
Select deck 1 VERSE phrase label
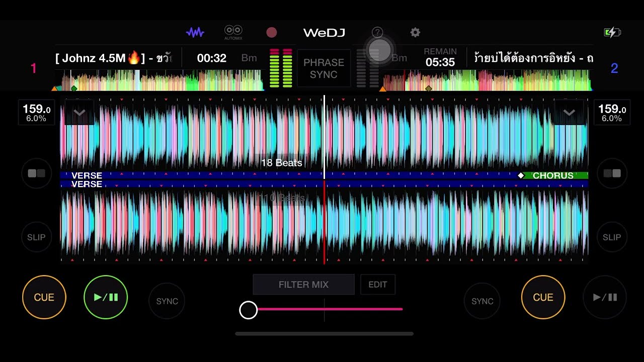pos(87,175)
